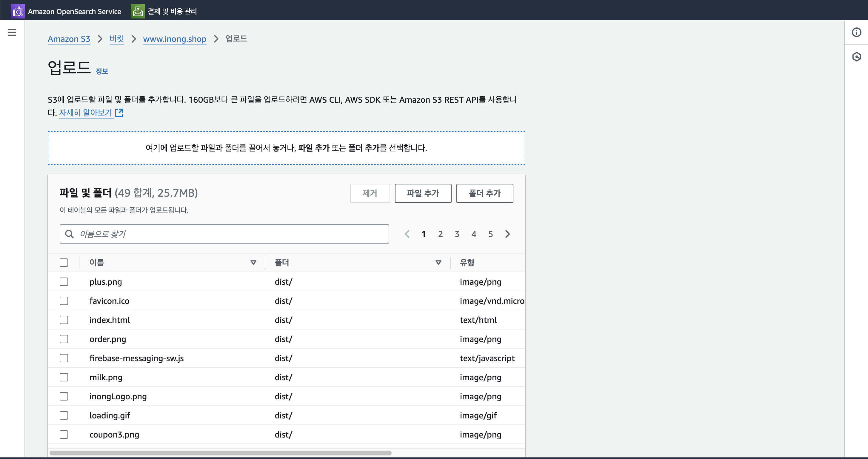Open the Amazon S3 breadcrumb link

point(69,39)
